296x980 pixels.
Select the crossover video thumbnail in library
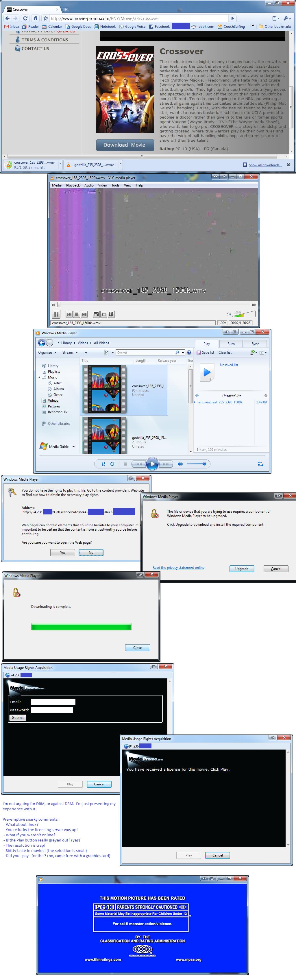[x=105, y=390]
